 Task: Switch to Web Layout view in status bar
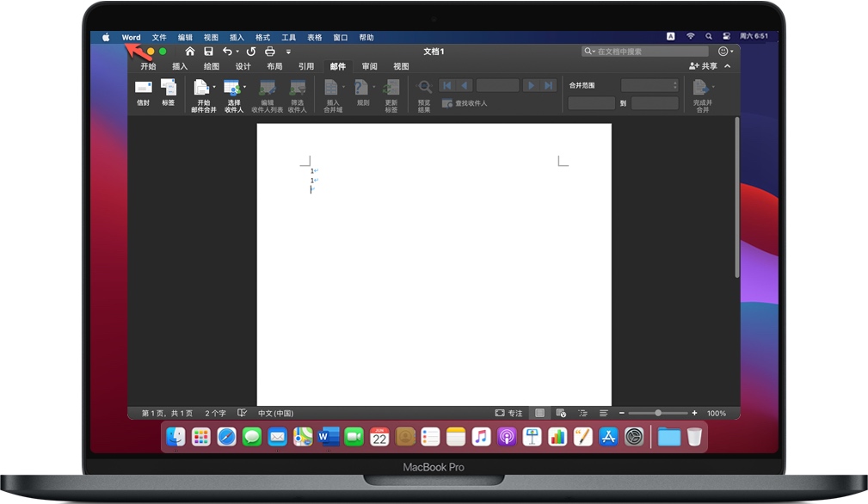pyautogui.click(x=561, y=413)
